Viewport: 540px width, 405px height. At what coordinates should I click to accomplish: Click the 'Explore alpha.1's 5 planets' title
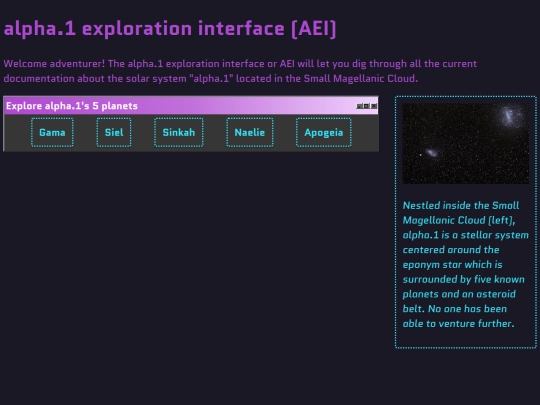click(72, 106)
